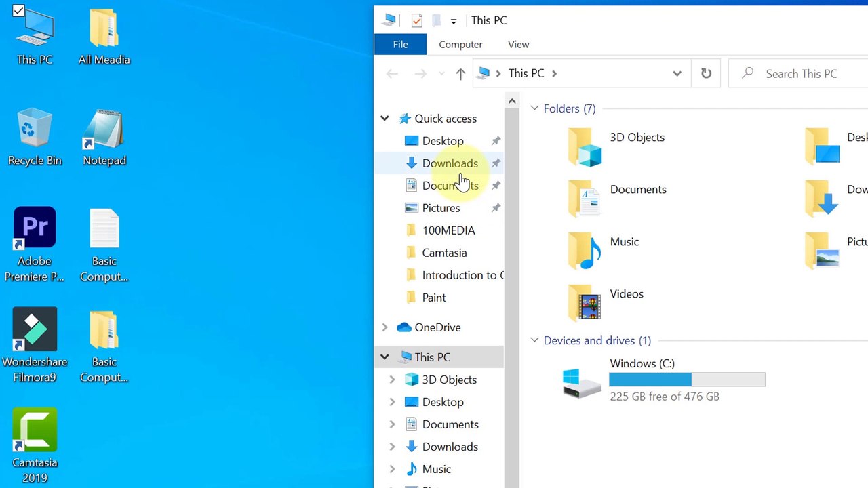Launch the Adobe Premiere Pro shortcut
This screenshot has width=868, height=488.
tap(35, 244)
